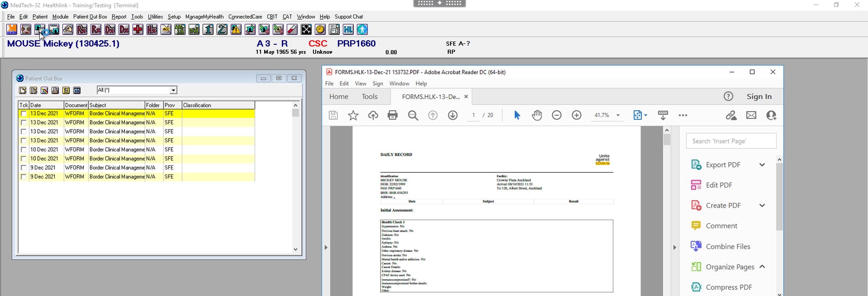This screenshot has width=868, height=296.
Task: Go to next page in Acrobat
Action: coord(452,115)
